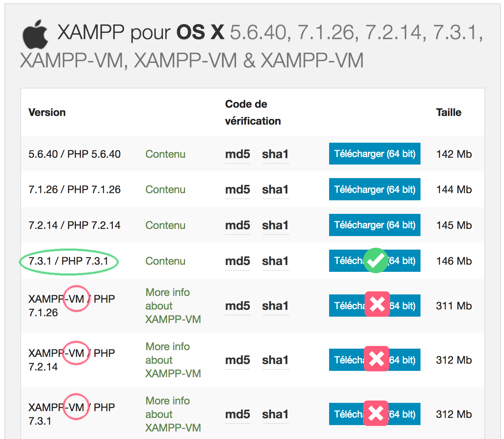The image size is (504, 439).
Task: View Contenu of version 7.2.14
Action: click(x=165, y=226)
